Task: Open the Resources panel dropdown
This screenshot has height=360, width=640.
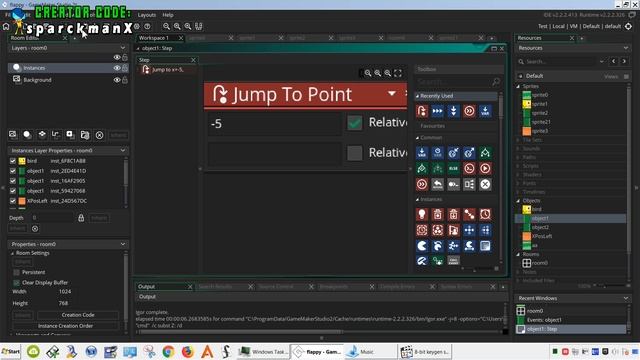Action: tap(626, 48)
